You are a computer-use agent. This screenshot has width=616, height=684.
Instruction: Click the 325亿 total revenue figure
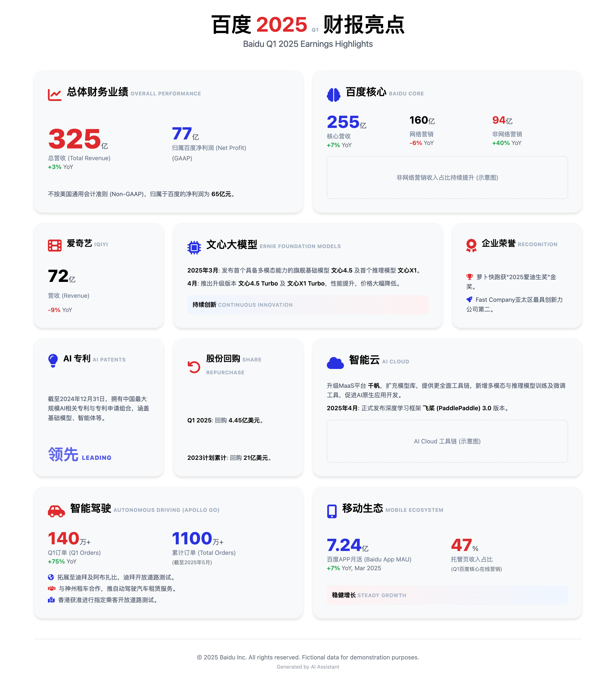pos(78,139)
